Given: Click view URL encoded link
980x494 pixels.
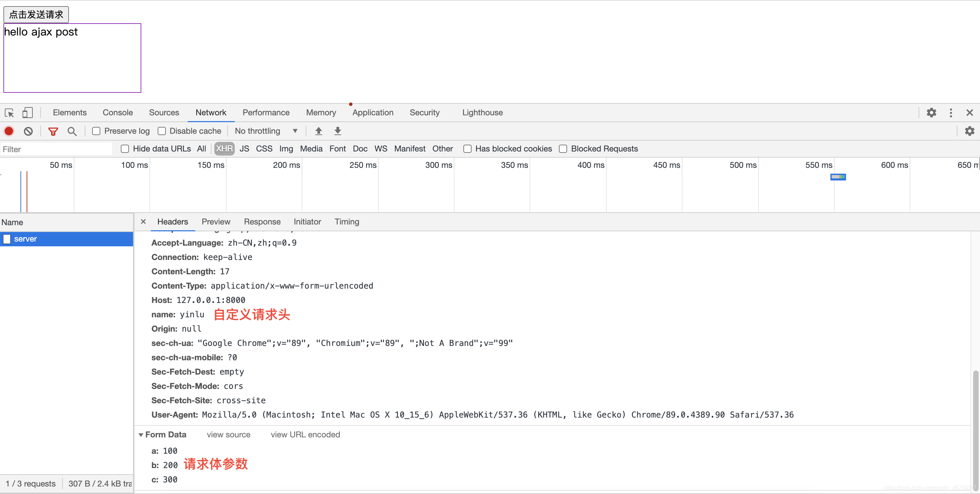Looking at the screenshot, I should [x=305, y=435].
